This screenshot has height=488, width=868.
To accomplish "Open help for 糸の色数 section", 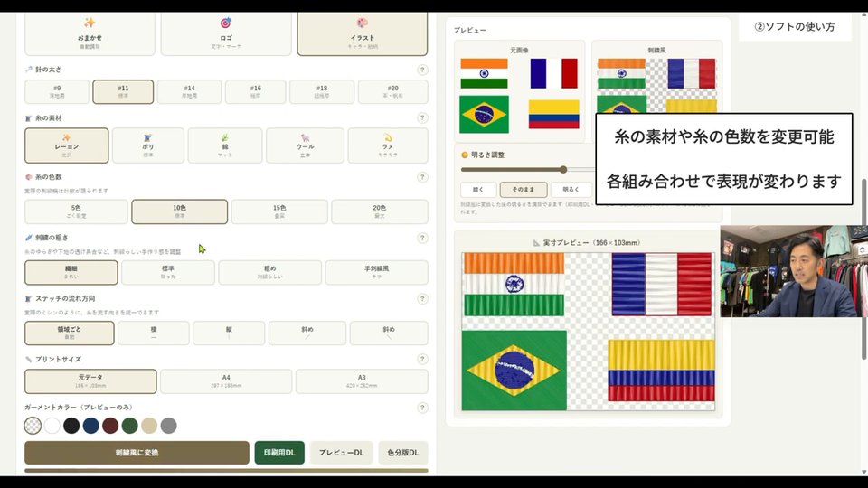I will point(422,177).
